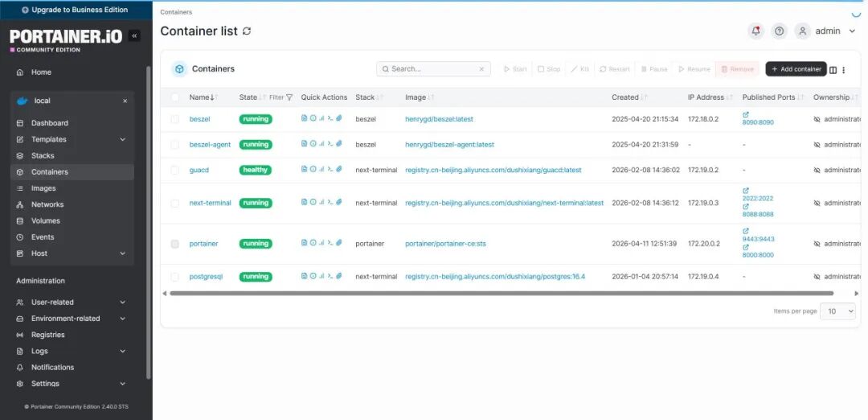This screenshot has height=420, width=868.
Task: Click the sidebar vertical scrollbar
Action: [x=148, y=223]
